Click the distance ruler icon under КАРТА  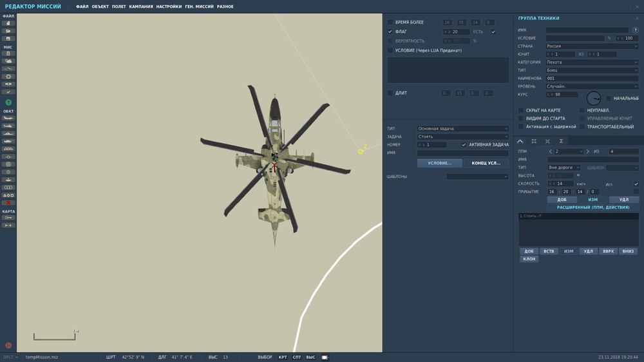click(x=8, y=225)
